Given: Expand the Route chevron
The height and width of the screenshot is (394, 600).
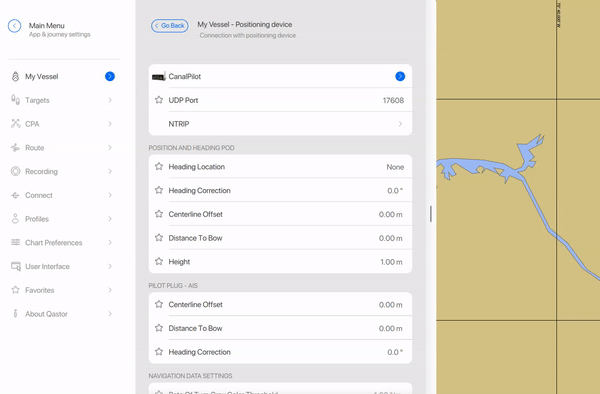Looking at the screenshot, I should click(110, 148).
